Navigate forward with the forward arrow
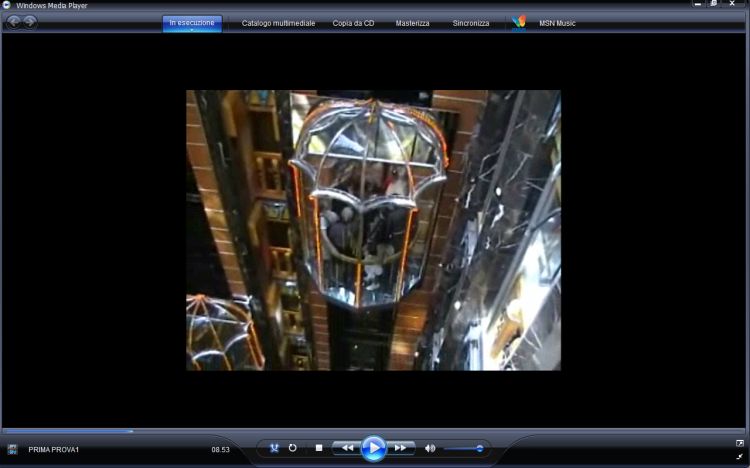The height and width of the screenshot is (468, 750). [30, 22]
